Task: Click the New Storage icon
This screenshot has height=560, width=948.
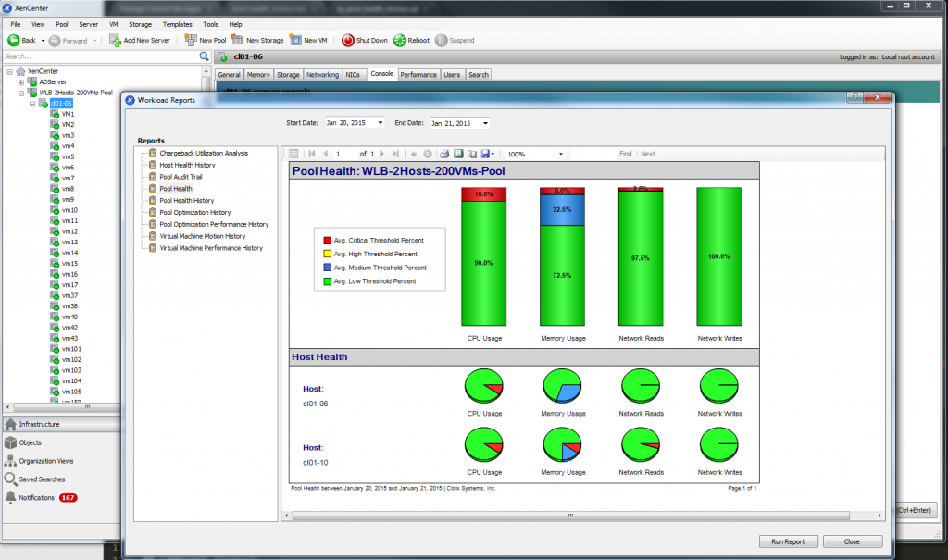Action: pos(239,41)
